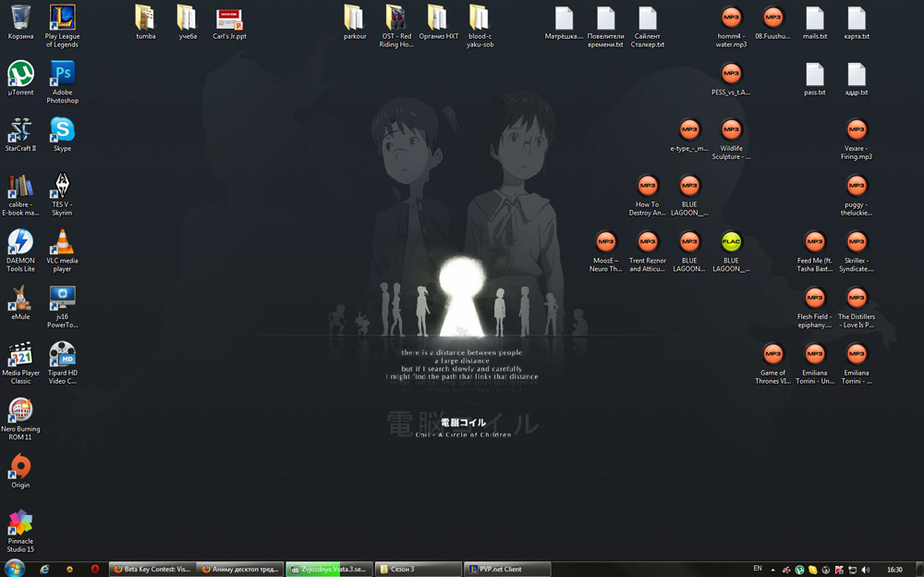Launch the VLC media player shortcut
Viewport: 924px width, 577px height.
point(62,251)
